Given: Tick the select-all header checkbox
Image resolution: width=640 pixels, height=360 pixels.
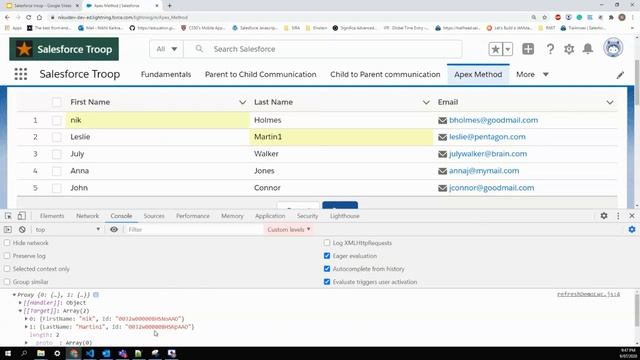Looking at the screenshot, I should pos(56,102).
